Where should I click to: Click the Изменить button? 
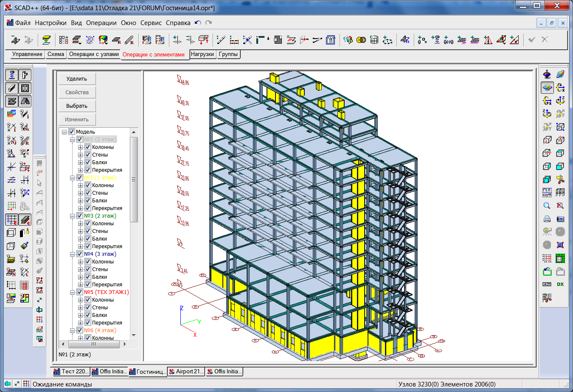pyautogui.click(x=77, y=120)
